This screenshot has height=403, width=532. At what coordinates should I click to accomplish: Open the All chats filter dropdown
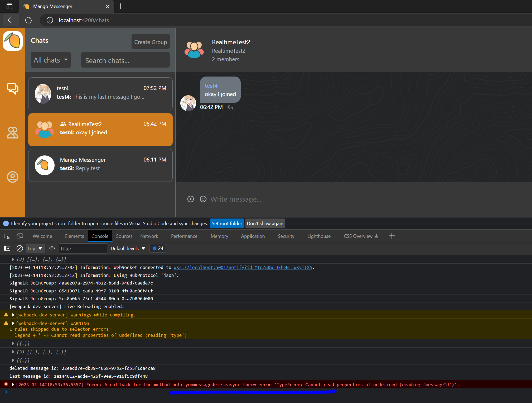pyautogui.click(x=51, y=60)
